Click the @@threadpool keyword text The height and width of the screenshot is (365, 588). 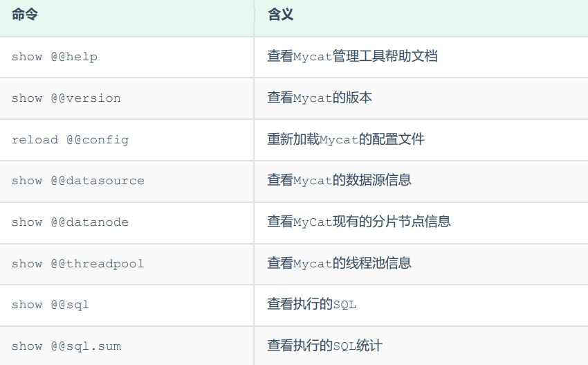point(97,264)
